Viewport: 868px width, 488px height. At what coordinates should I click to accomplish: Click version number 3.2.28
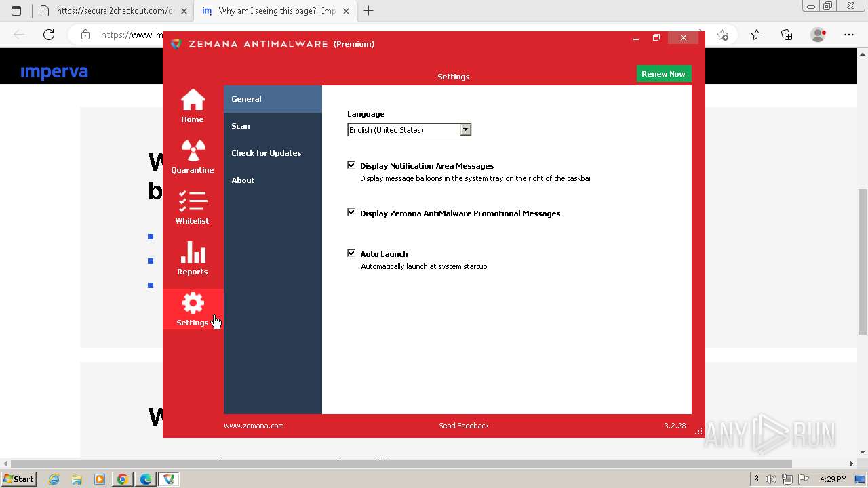675,426
